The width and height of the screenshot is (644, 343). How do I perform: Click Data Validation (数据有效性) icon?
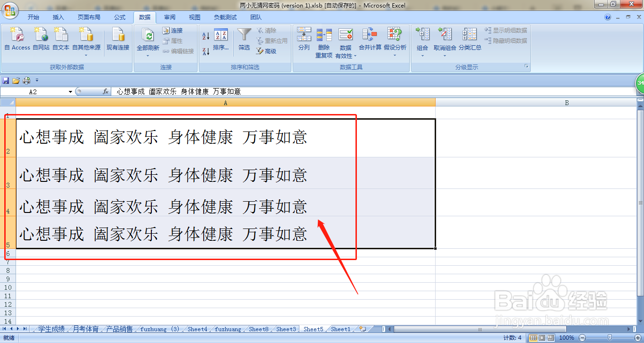tap(346, 35)
